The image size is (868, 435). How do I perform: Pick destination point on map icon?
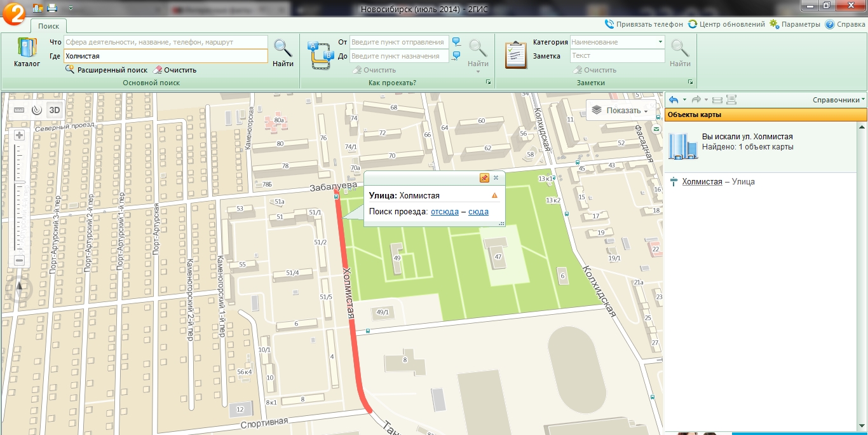(456, 56)
